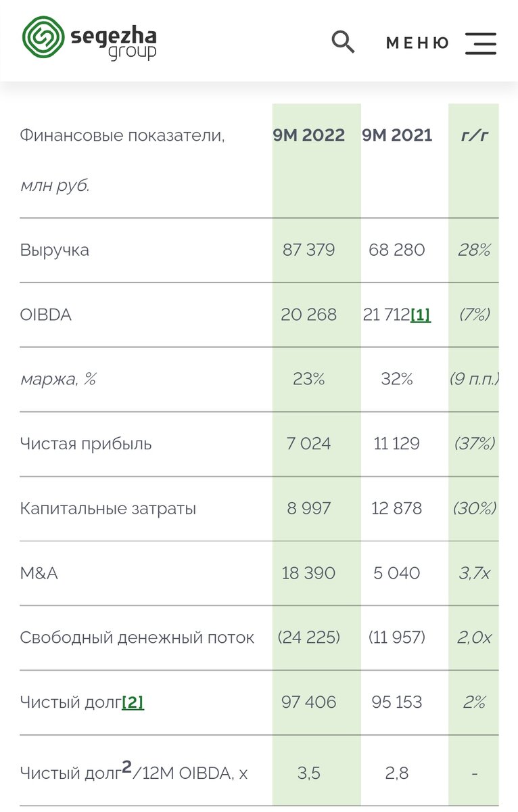Select the M&A value 18 390

(x=309, y=573)
